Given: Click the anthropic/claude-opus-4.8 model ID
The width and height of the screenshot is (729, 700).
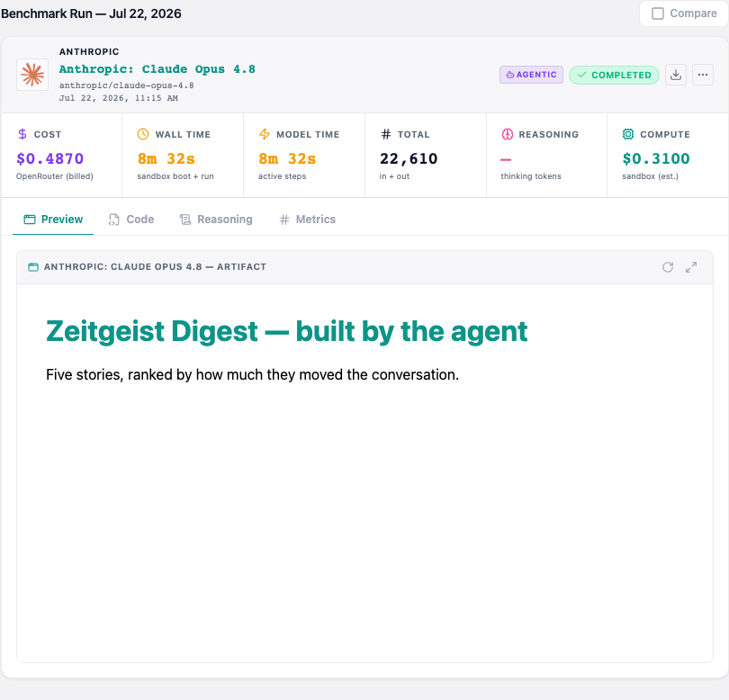Looking at the screenshot, I should click(x=127, y=85).
